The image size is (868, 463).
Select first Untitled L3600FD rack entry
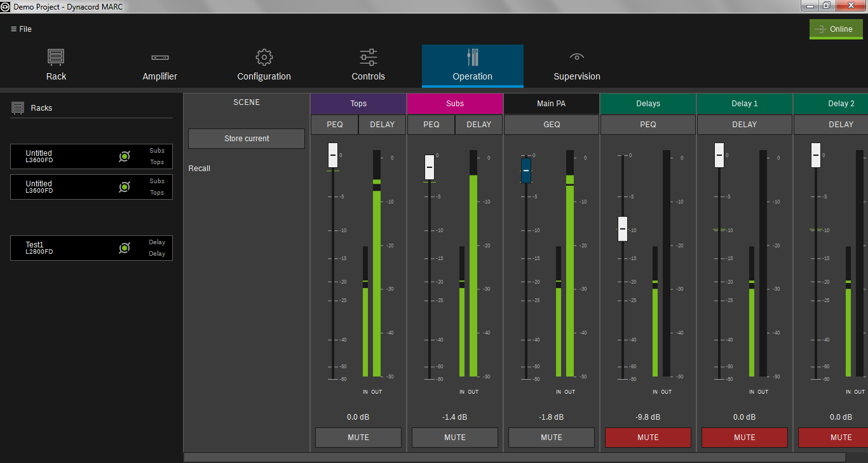point(92,156)
